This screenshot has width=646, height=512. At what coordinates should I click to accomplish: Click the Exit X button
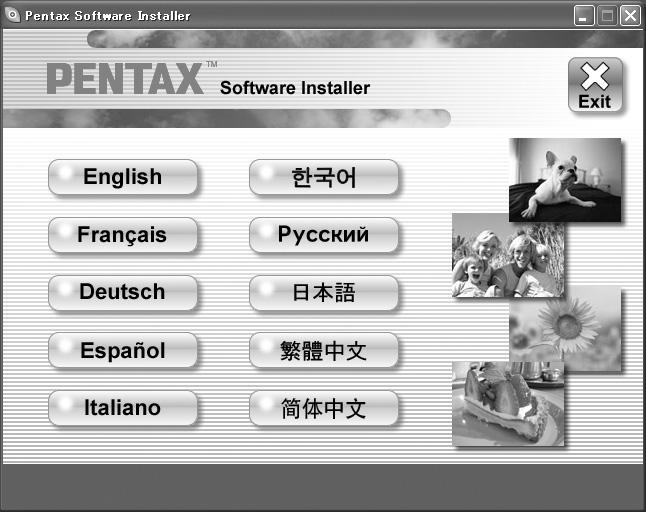pyautogui.click(x=595, y=85)
